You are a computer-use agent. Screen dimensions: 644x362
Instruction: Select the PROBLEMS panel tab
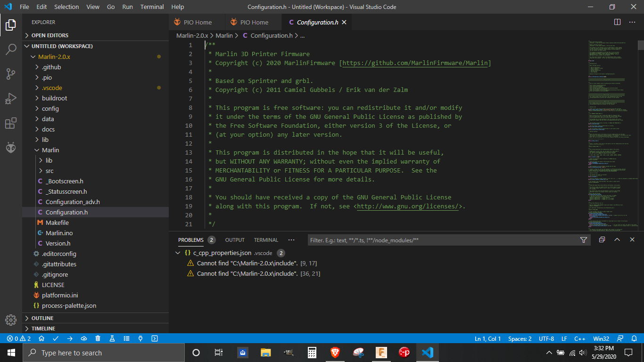point(191,240)
